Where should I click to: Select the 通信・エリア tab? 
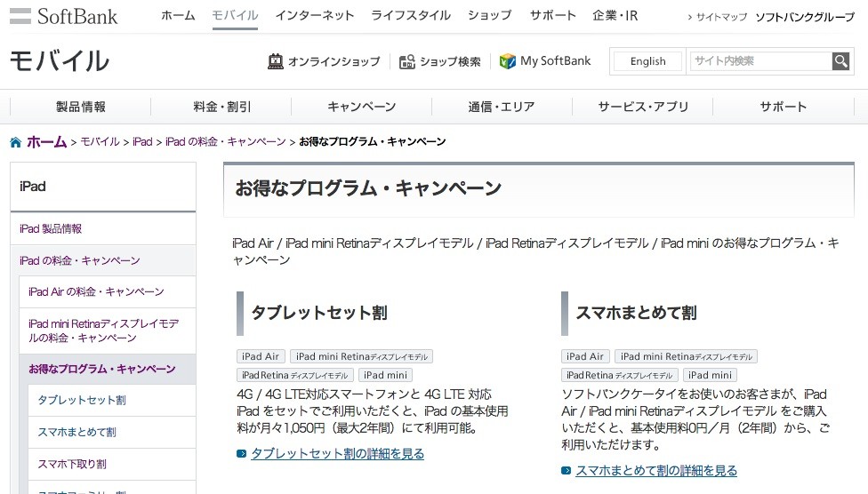pyautogui.click(x=502, y=107)
